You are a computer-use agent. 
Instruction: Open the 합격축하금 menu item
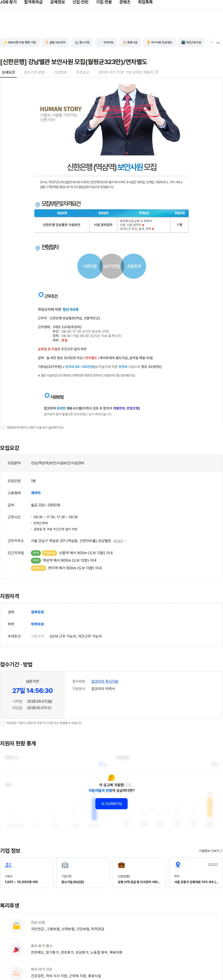click(x=33, y=2)
